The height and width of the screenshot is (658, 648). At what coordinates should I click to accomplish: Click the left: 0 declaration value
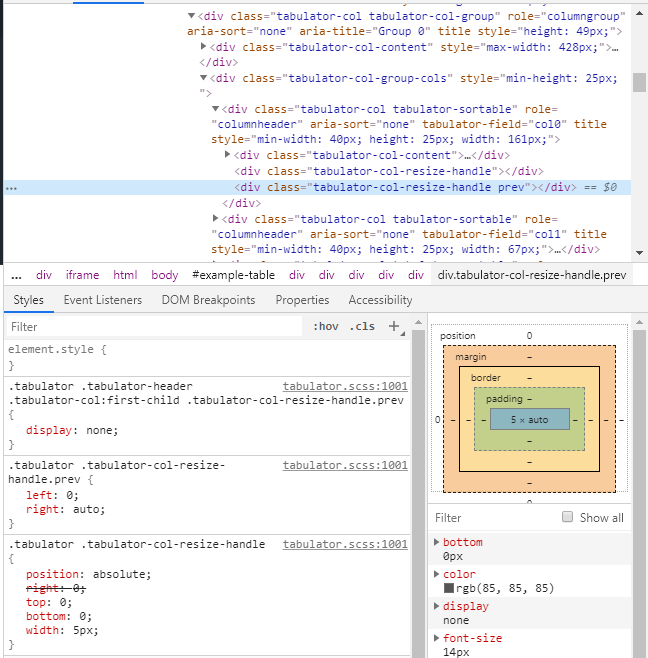(69, 495)
